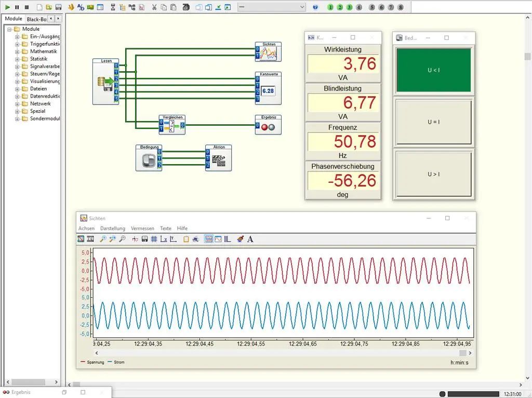Click the print icon in chart toolbar
The image size is (532, 398).
point(195,239)
